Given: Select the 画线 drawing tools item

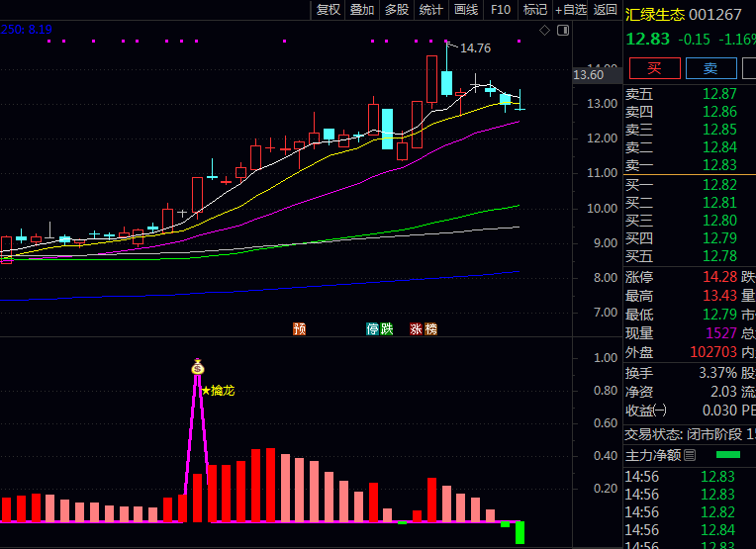Looking at the screenshot, I should coord(465,10).
